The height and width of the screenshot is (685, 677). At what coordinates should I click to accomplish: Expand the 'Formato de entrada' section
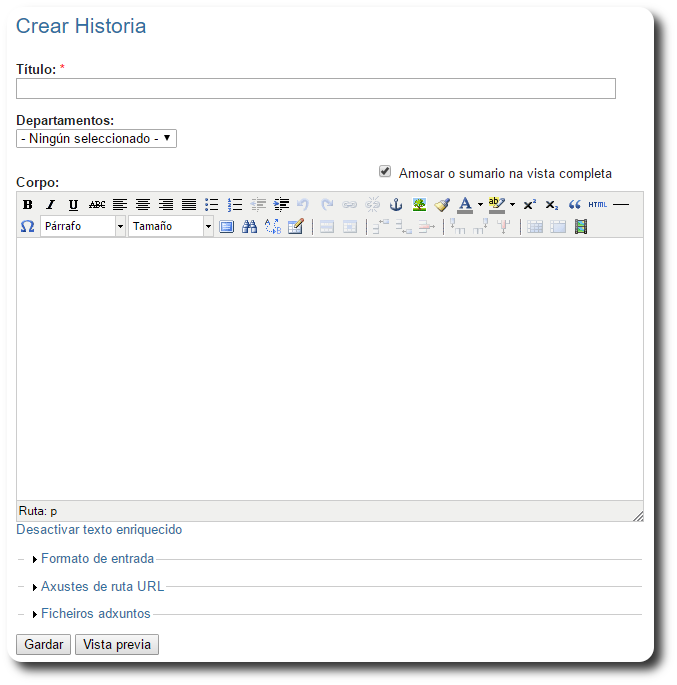point(97,559)
